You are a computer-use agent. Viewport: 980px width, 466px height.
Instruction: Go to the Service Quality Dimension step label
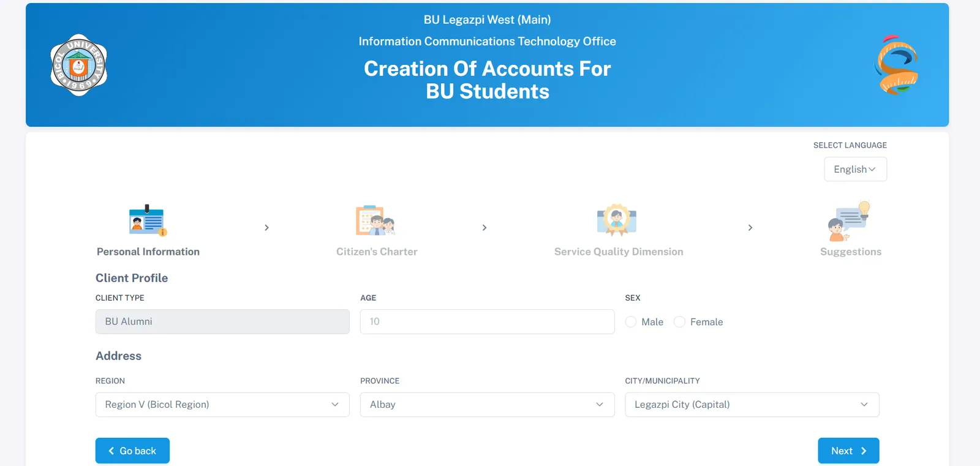click(619, 252)
